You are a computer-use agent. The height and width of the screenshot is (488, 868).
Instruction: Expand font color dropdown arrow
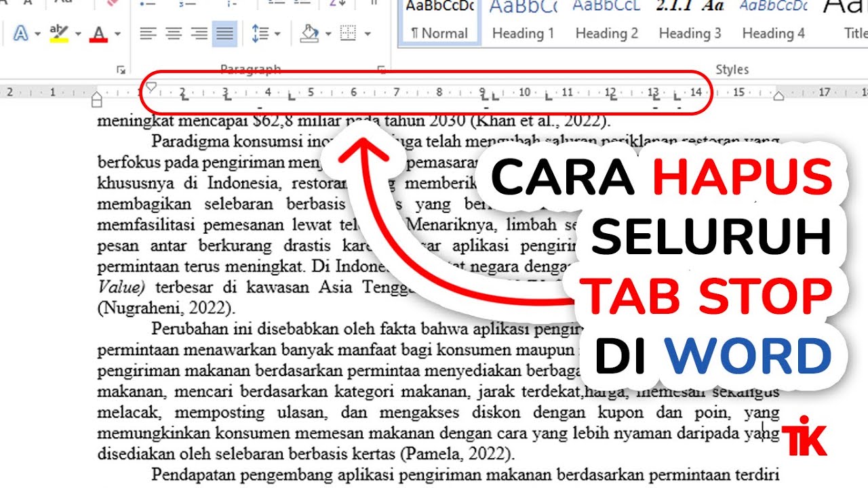click(x=117, y=33)
